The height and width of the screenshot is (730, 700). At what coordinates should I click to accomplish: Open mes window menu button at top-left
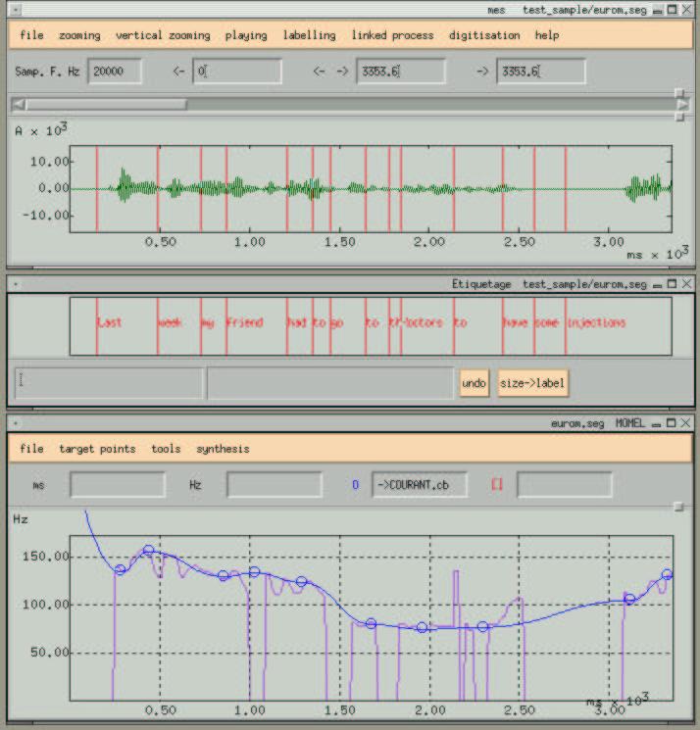(16, 10)
